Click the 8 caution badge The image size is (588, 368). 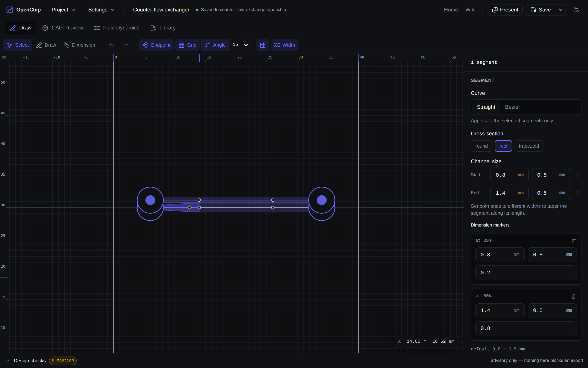pos(63,360)
